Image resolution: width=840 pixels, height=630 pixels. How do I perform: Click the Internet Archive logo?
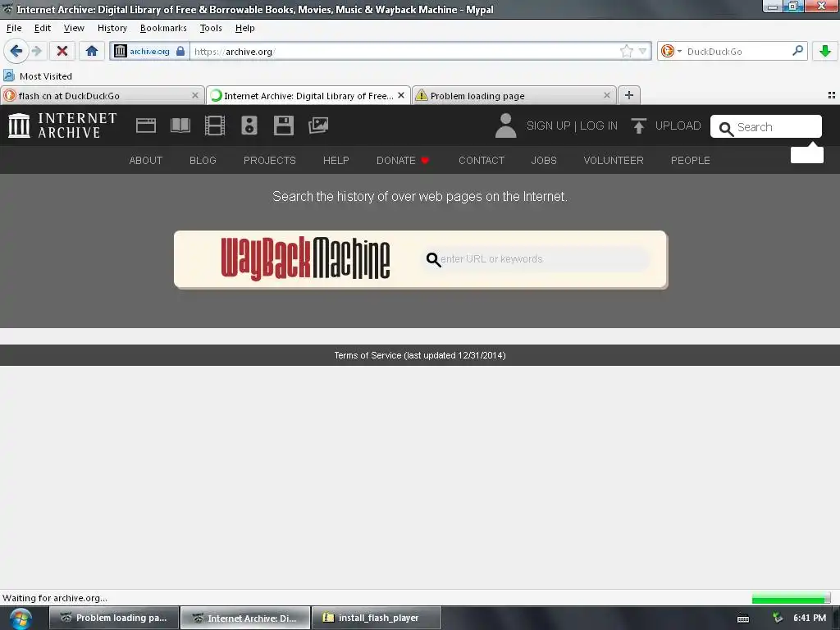pyautogui.click(x=62, y=126)
